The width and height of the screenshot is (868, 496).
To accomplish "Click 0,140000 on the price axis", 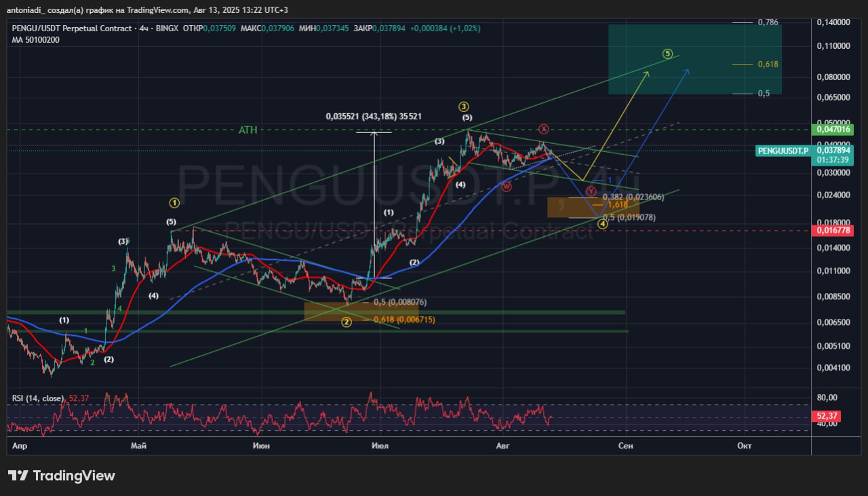I will pyautogui.click(x=833, y=22).
